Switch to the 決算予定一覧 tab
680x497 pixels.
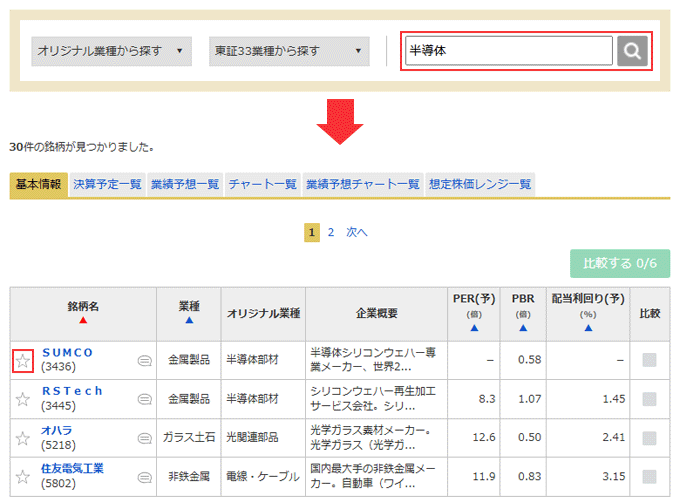click(x=107, y=184)
